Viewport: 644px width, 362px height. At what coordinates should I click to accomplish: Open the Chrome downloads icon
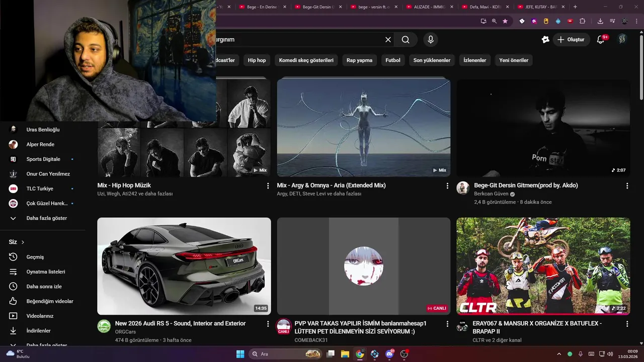600,21
